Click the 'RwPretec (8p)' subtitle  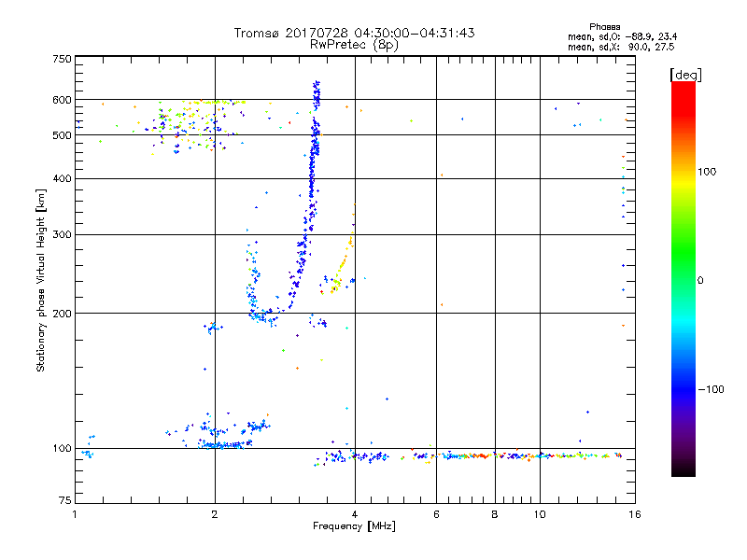[x=354, y=45]
